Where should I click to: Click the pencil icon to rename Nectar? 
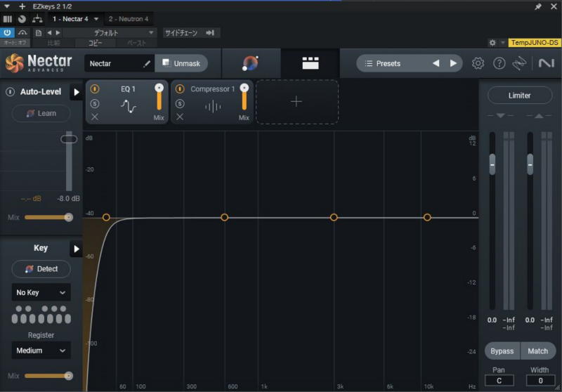pyautogui.click(x=147, y=63)
